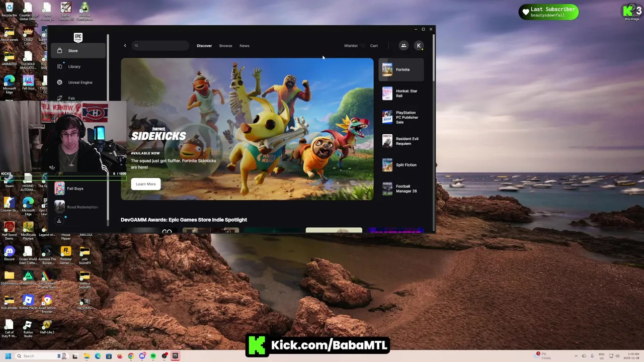This screenshot has height=362, width=644.
Task: Go back using the store back arrow
Action: coord(125,46)
